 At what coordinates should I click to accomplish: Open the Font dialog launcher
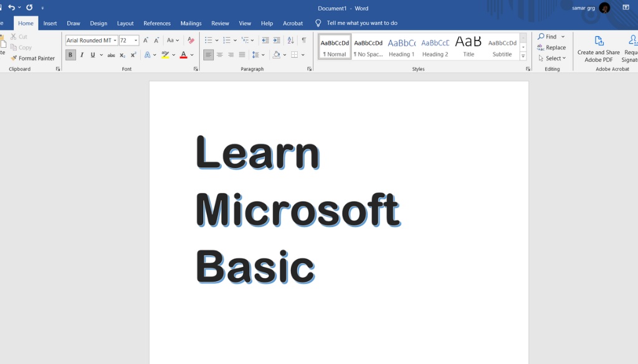(x=196, y=69)
